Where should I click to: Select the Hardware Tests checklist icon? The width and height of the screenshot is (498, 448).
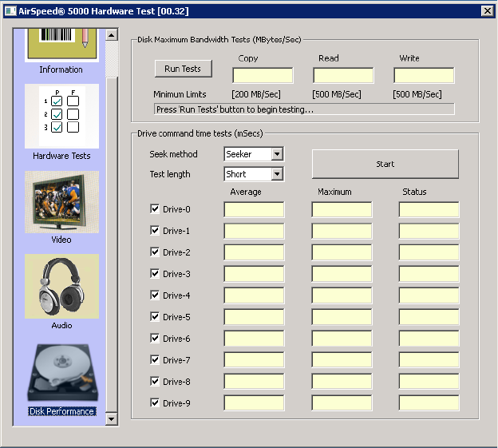point(61,116)
